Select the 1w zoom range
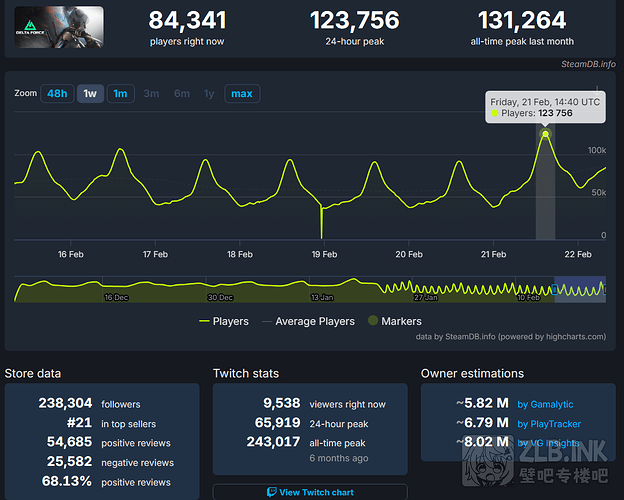 [89, 94]
